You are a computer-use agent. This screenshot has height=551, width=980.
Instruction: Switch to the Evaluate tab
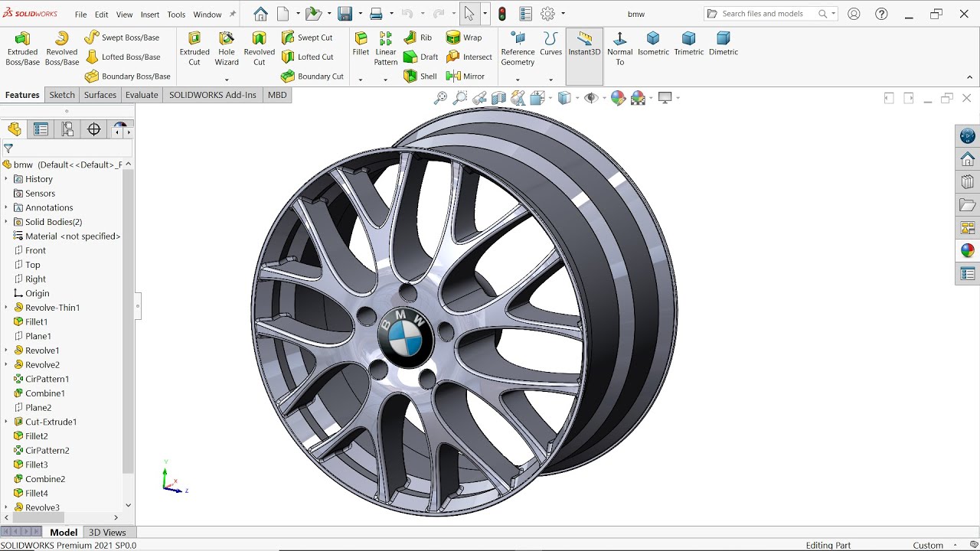click(x=142, y=95)
